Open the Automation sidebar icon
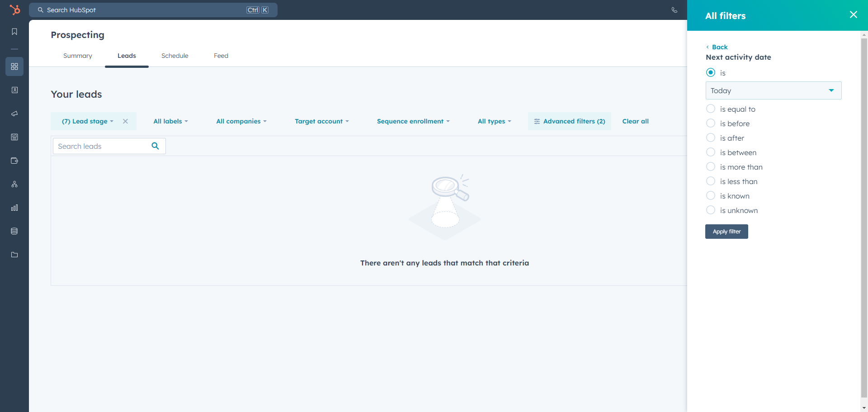868x412 pixels. pos(14,184)
